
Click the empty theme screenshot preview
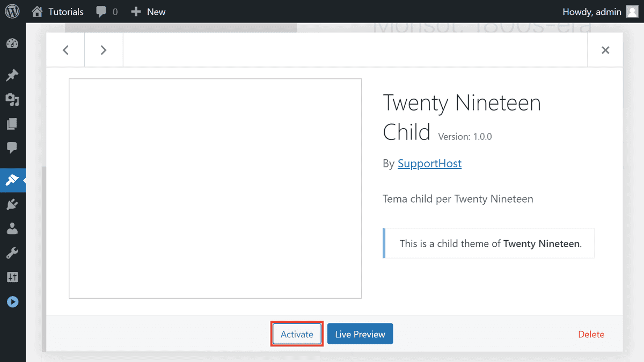pos(215,188)
